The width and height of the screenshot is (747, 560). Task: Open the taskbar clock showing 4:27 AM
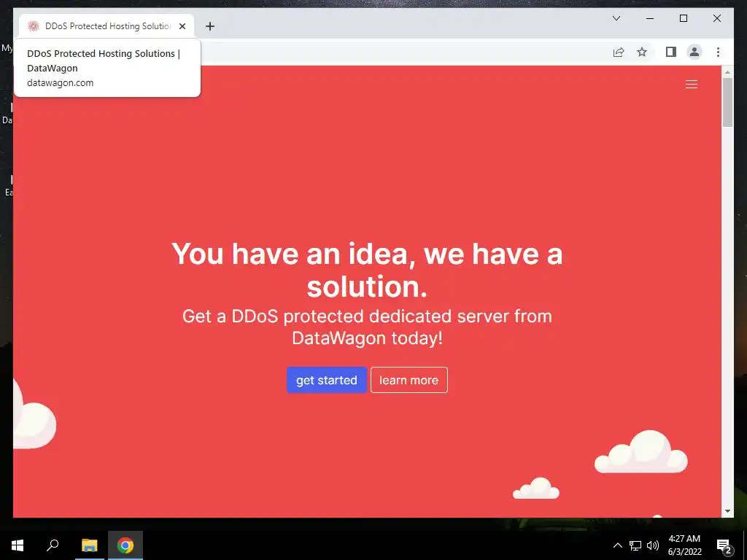(x=684, y=545)
